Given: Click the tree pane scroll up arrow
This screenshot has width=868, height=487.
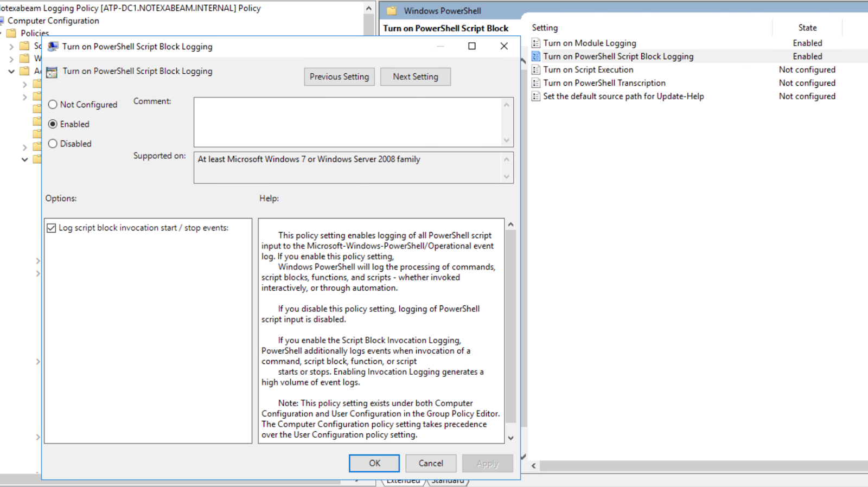Looking at the screenshot, I should click(369, 8).
